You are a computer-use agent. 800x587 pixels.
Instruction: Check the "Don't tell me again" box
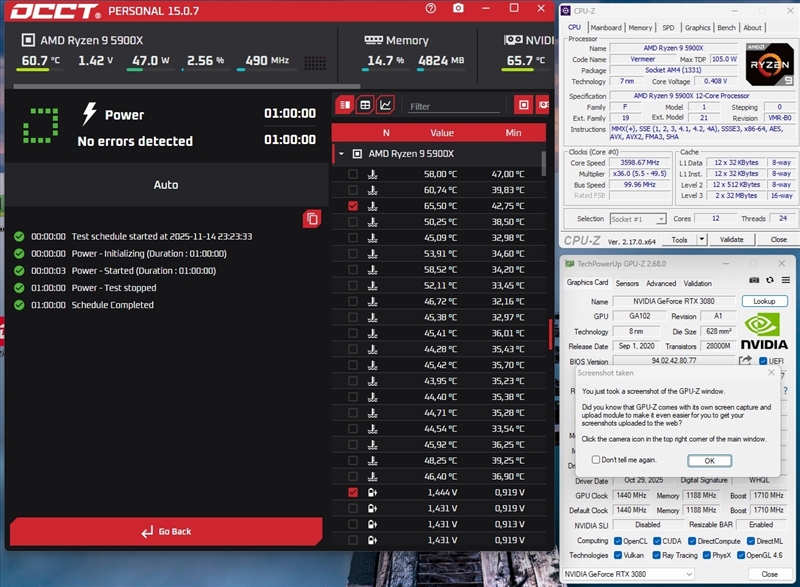[x=596, y=460]
